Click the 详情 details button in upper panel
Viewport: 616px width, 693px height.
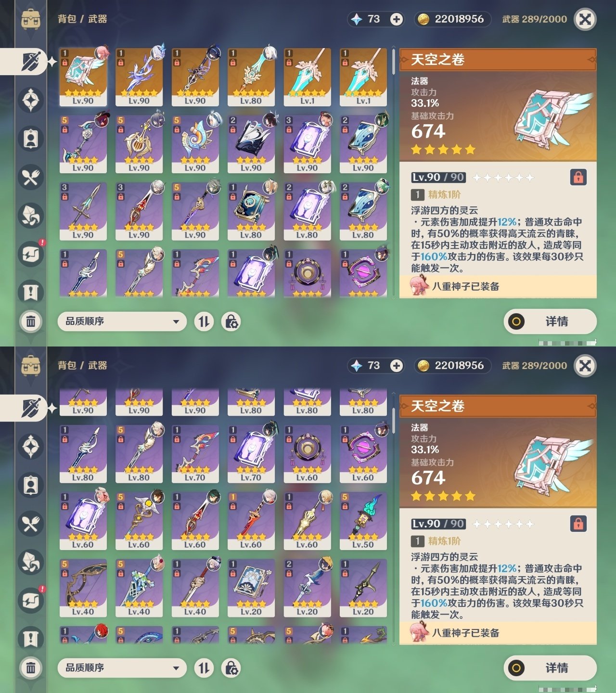point(550,321)
